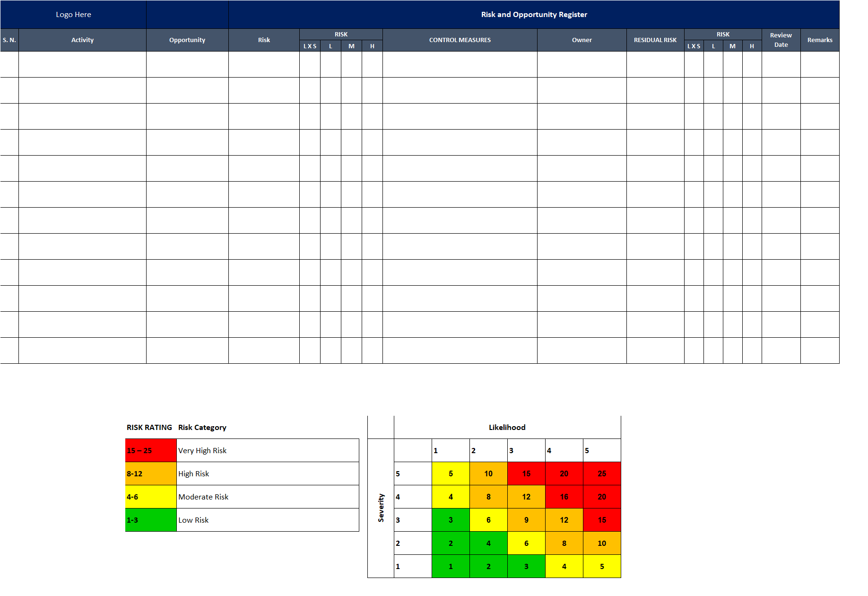Select the orange '9' matrix cell
This screenshot has width=868, height=596.
click(526, 520)
